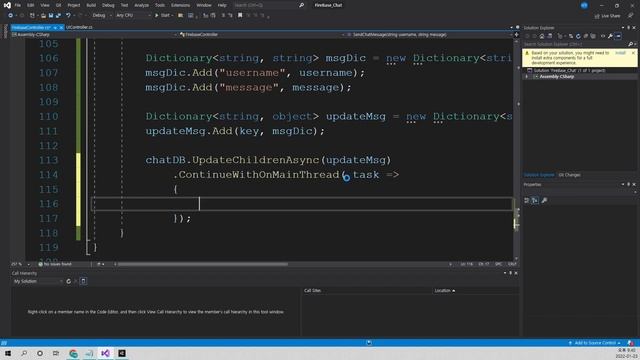
Task: Sort by the Location column header
Action: tap(444, 291)
